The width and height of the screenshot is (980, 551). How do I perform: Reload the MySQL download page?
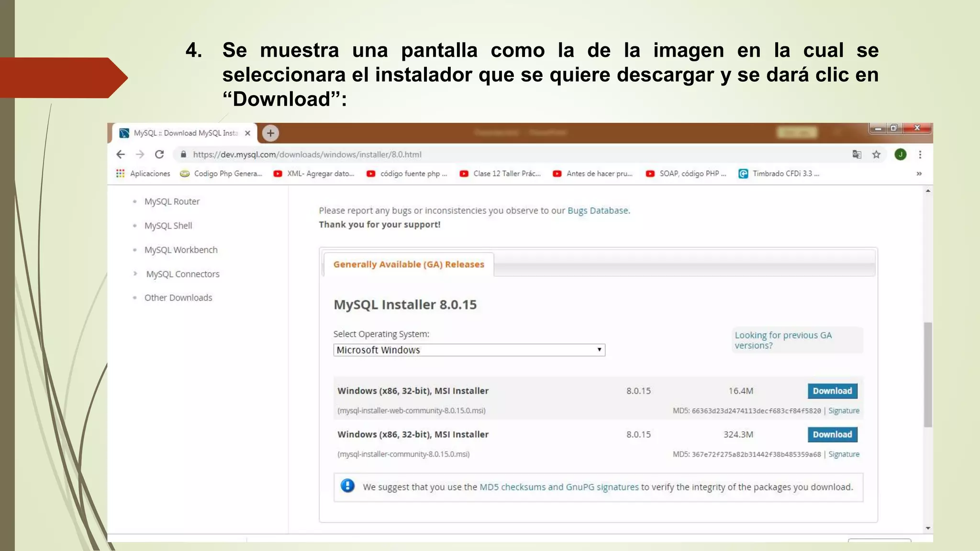[x=159, y=154]
